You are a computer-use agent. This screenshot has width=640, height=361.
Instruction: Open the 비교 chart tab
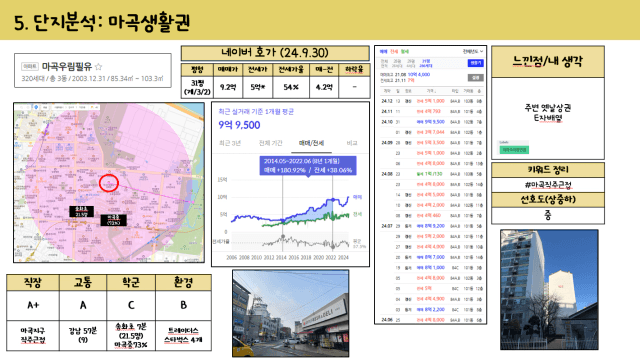pos(351,143)
